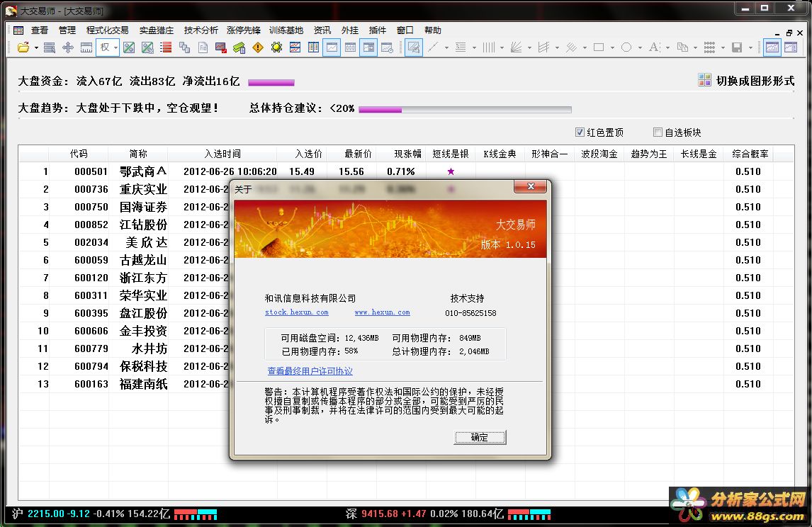This screenshot has height=527, width=812.
Task: Select the 鄂武商A stock row name
Action: coord(143,171)
